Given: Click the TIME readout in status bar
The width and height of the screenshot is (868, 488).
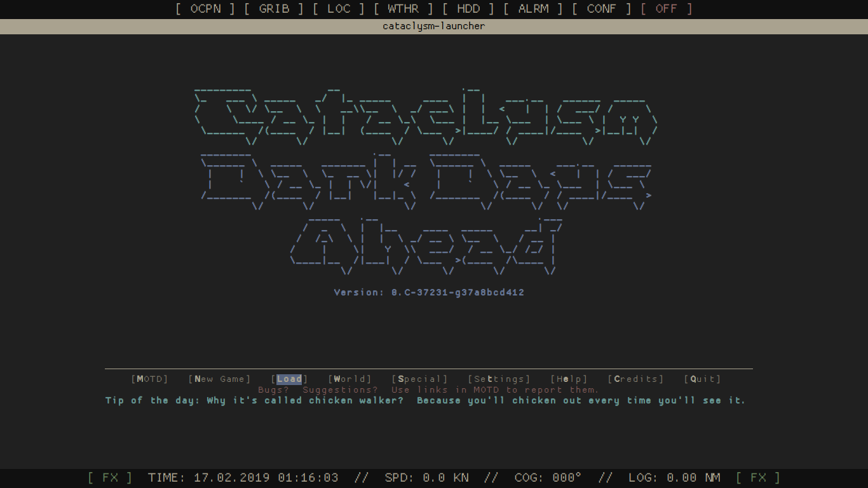Looking at the screenshot, I should click(243, 478).
